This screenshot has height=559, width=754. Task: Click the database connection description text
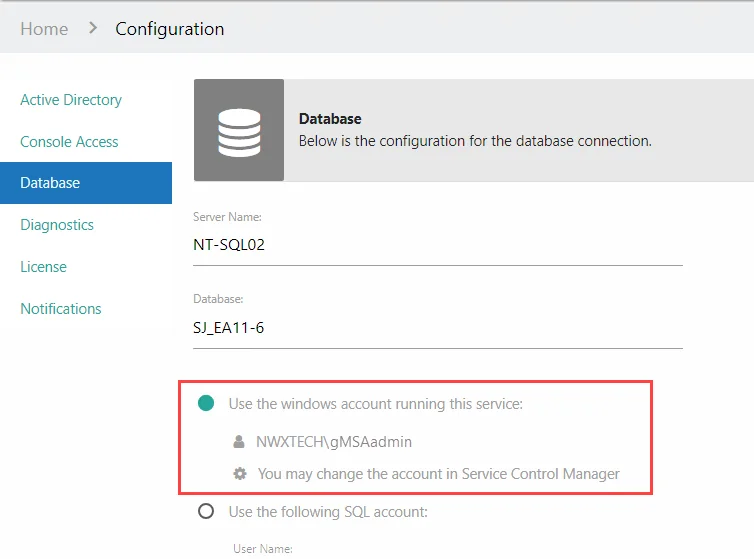(475, 141)
